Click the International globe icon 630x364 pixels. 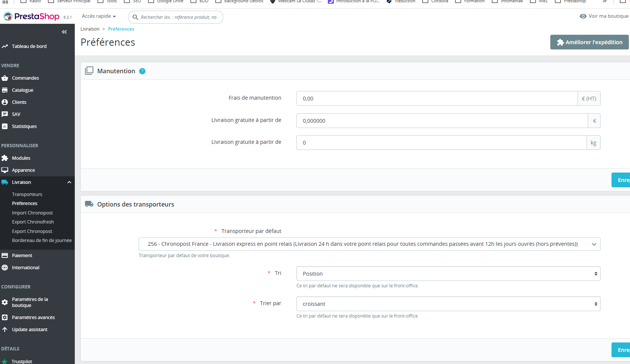click(x=5, y=268)
